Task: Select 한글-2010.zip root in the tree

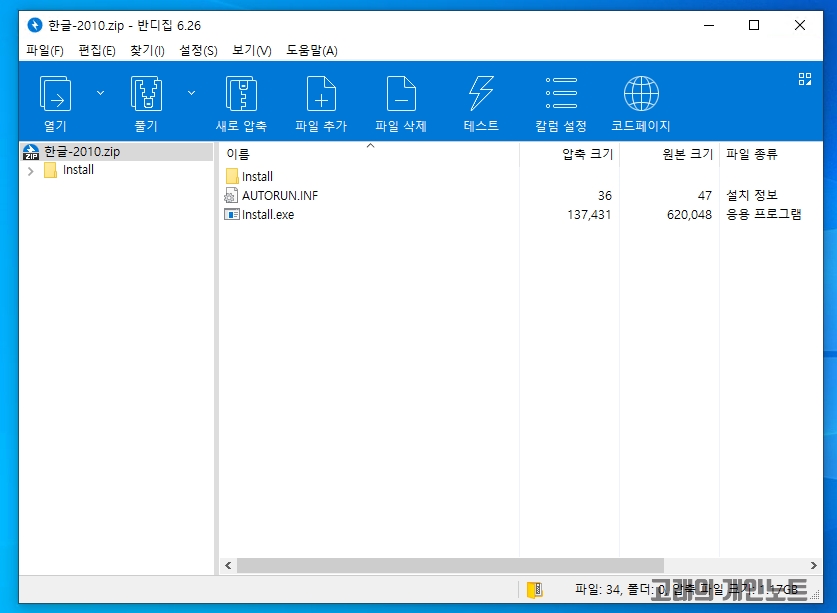Action: [x=82, y=152]
